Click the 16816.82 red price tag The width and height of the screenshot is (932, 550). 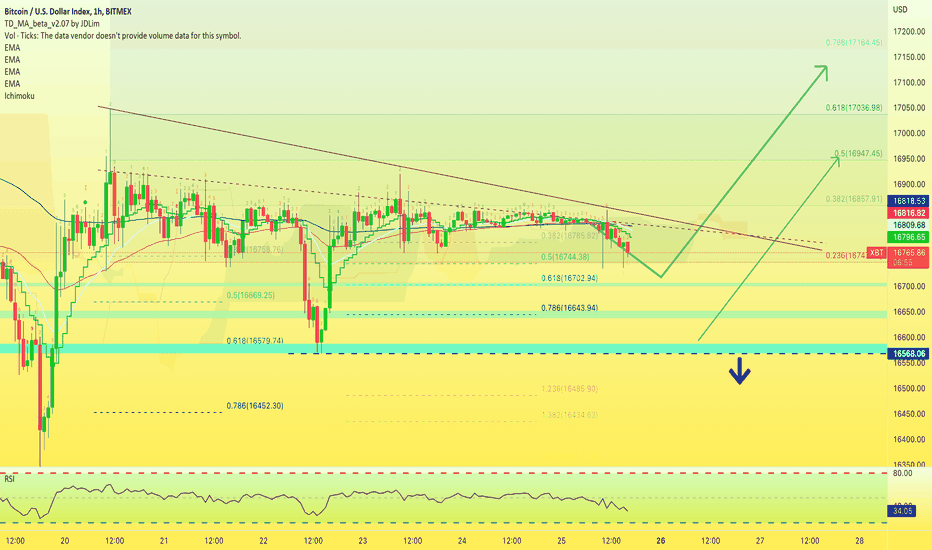click(x=908, y=213)
